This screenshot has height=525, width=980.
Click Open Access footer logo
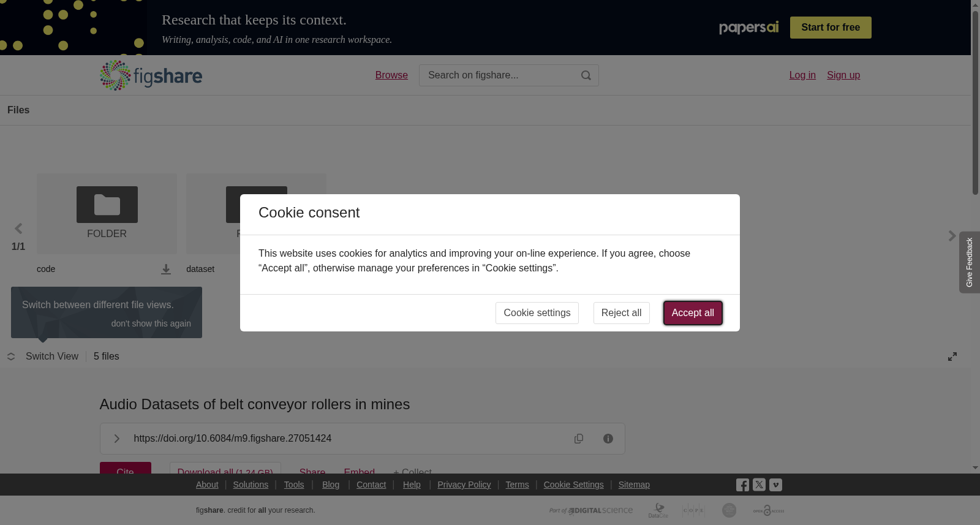(769, 510)
